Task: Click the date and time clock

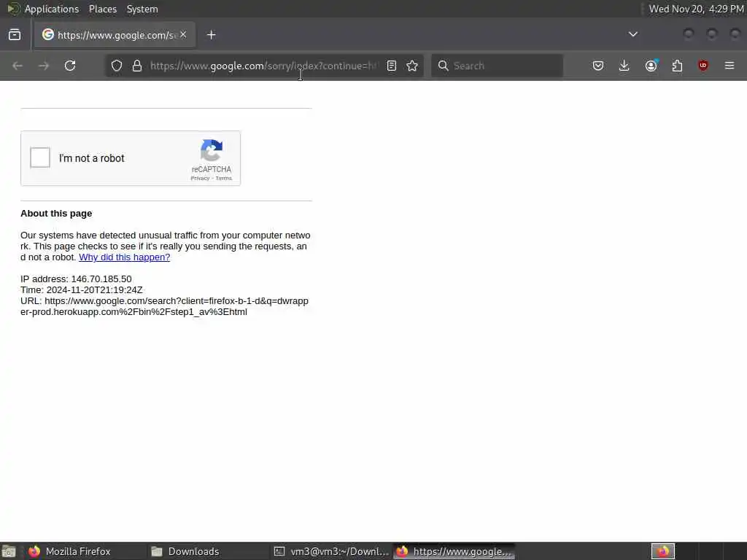Action: [696, 9]
